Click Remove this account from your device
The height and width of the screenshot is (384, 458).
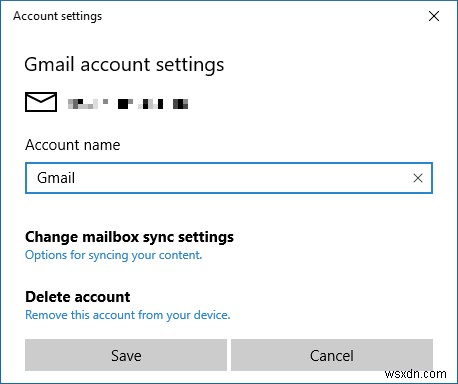(128, 315)
